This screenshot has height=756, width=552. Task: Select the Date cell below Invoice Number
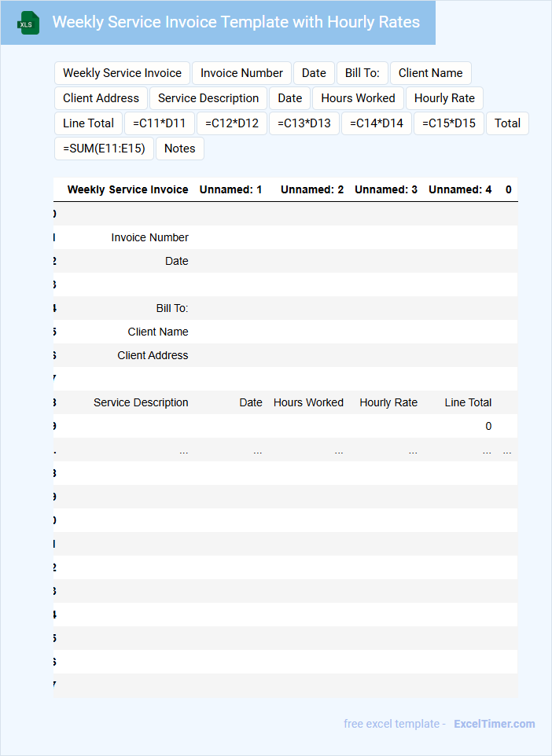(x=177, y=262)
